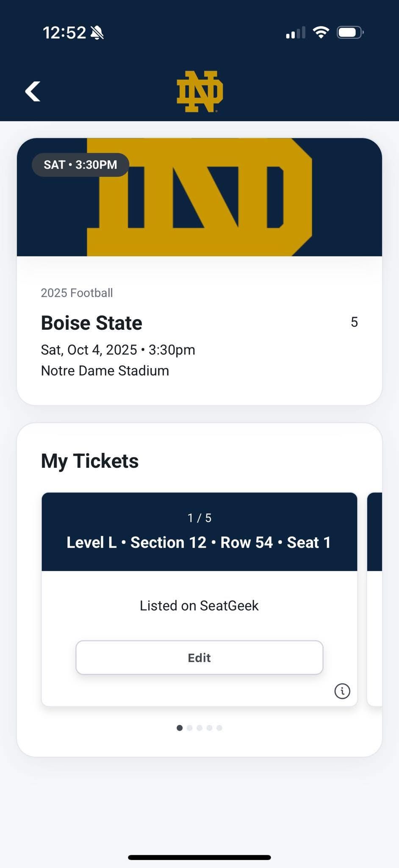Screen dimensions: 399x868
Task: Click the cellular signal bars icon
Action: click(x=295, y=33)
